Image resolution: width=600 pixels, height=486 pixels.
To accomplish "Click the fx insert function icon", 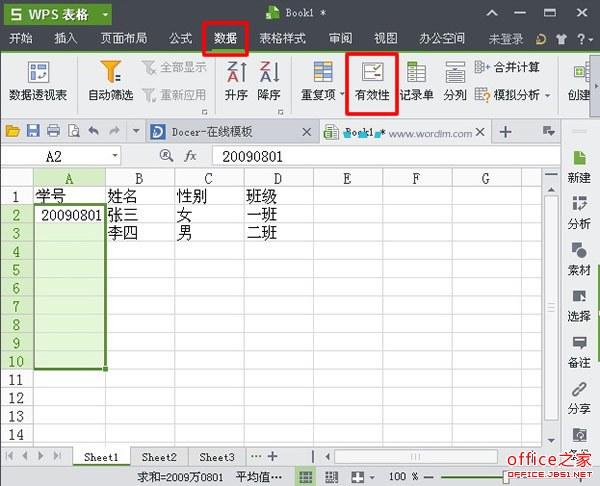I will [191, 156].
